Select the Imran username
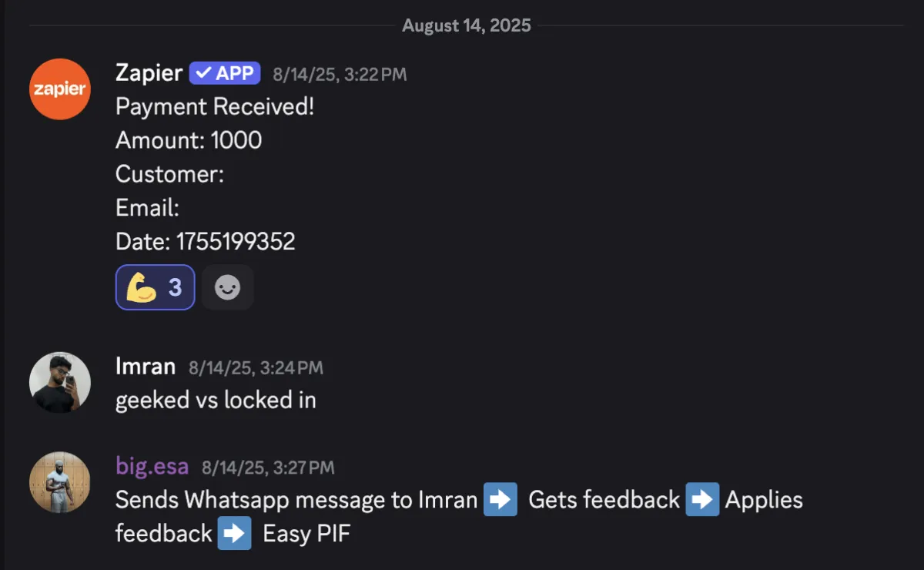 pyautogui.click(x=146, y=367)
